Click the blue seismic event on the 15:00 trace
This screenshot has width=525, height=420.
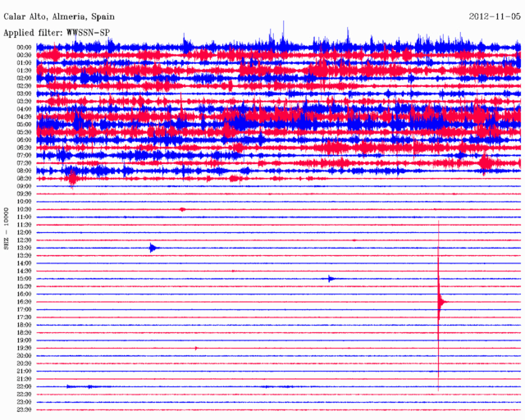[x=331, y=279]
